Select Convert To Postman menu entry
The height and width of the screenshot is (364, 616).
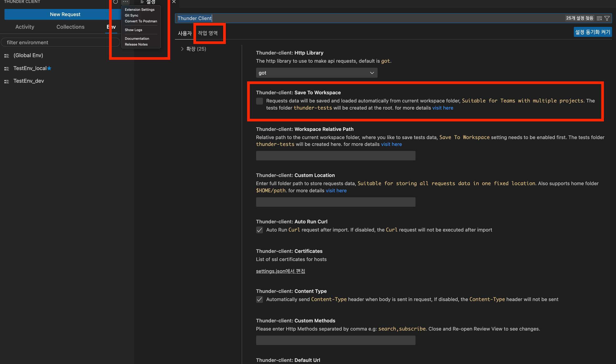[141, 21]
